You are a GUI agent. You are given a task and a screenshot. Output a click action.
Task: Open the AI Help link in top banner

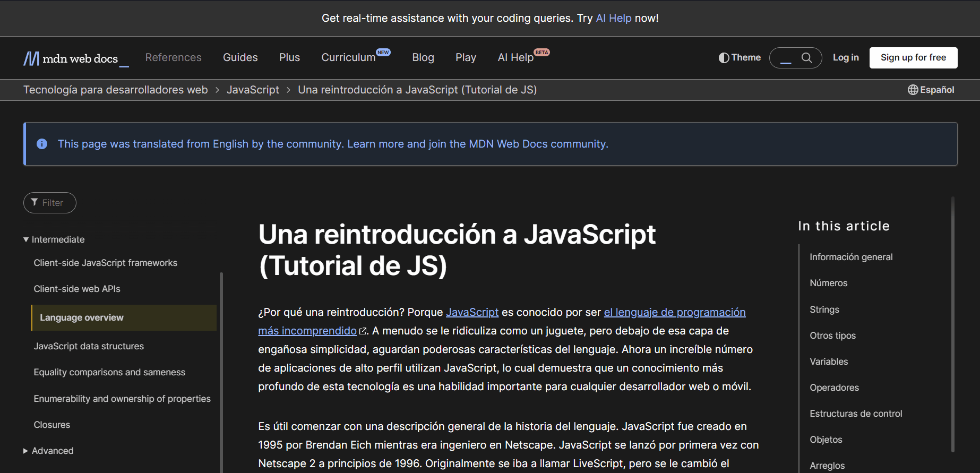tap(613, 18)
